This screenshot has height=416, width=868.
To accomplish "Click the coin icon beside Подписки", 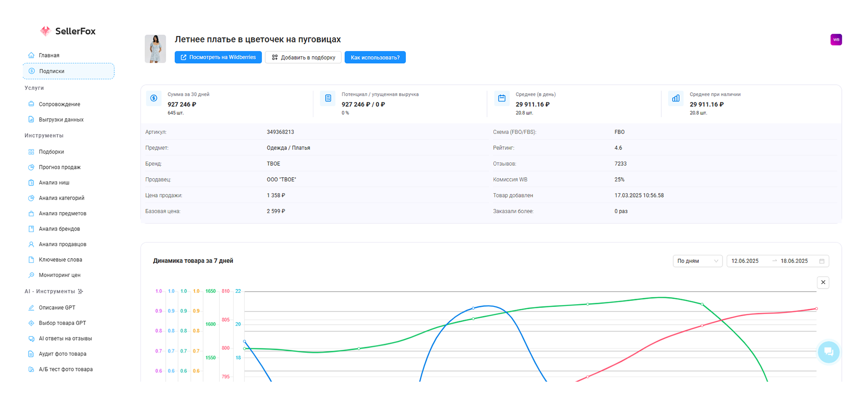I will click(x=32, y=71).
